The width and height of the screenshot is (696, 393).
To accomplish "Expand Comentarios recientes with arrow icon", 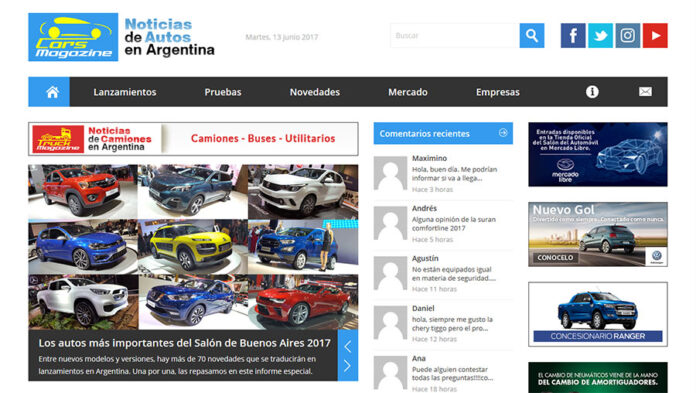I will pos(503,133).
